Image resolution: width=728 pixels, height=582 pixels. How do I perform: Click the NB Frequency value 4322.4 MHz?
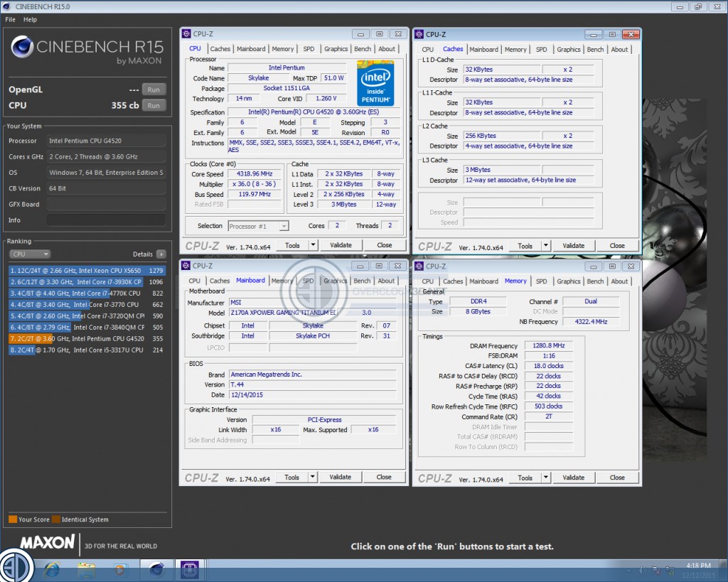point(591,322)
